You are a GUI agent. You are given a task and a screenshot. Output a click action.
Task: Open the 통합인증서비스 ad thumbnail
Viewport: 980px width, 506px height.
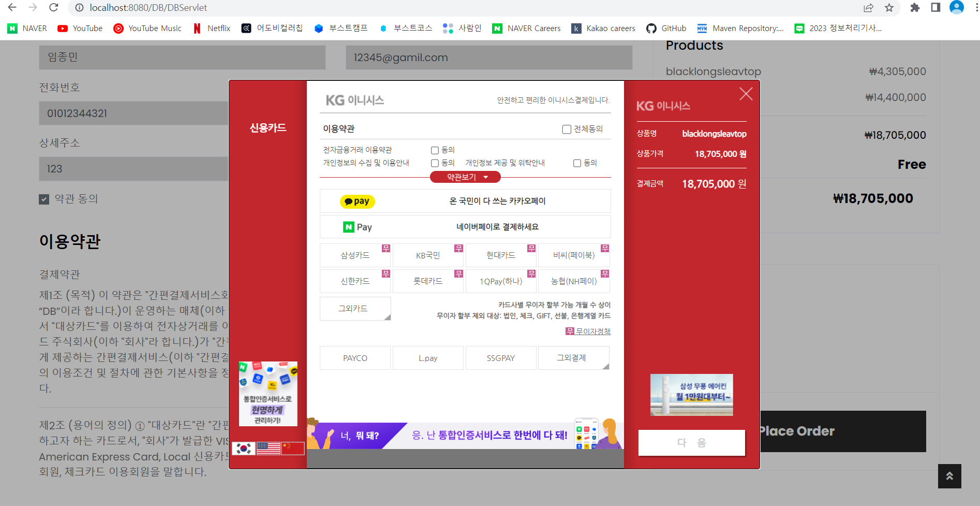[268, 394]
